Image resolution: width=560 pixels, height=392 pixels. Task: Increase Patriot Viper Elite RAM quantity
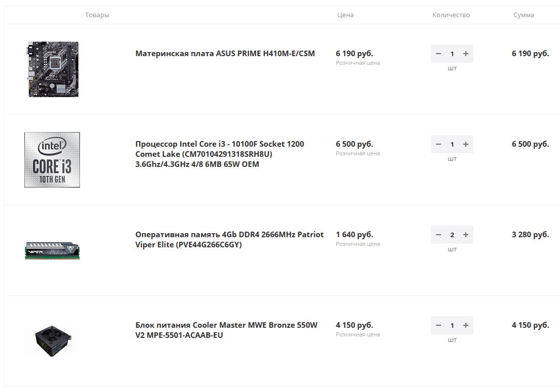pyautogui.click(x=466, y=235)
